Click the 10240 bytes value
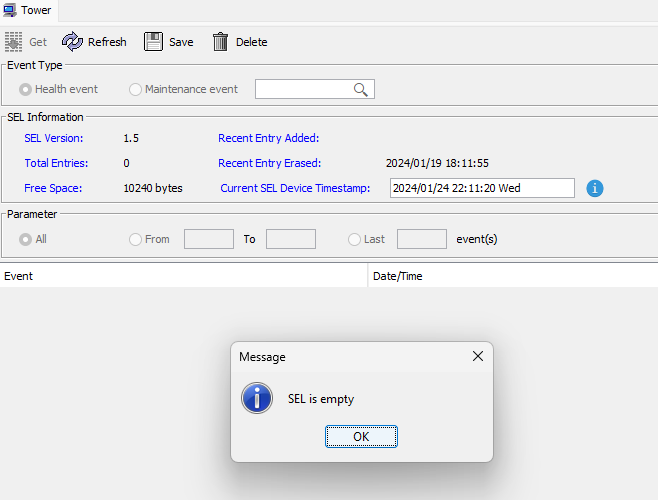658x500 pixels. pos(153,188)
